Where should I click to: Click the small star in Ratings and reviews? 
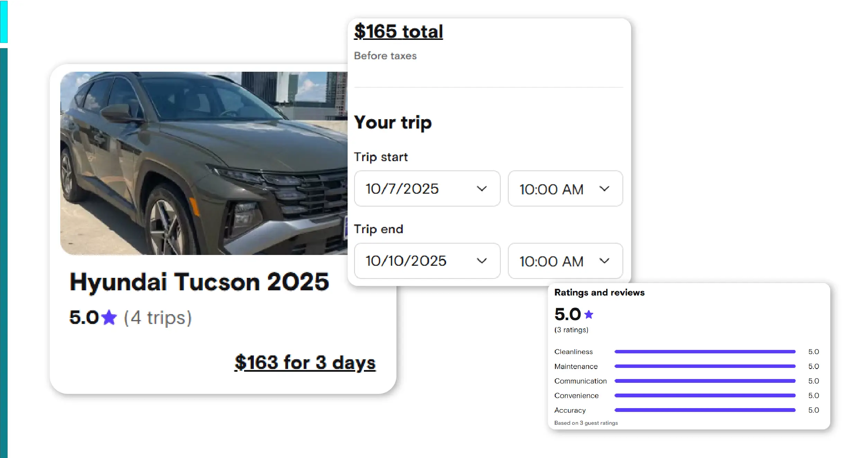pyautogui.click(x=589, y=314)
